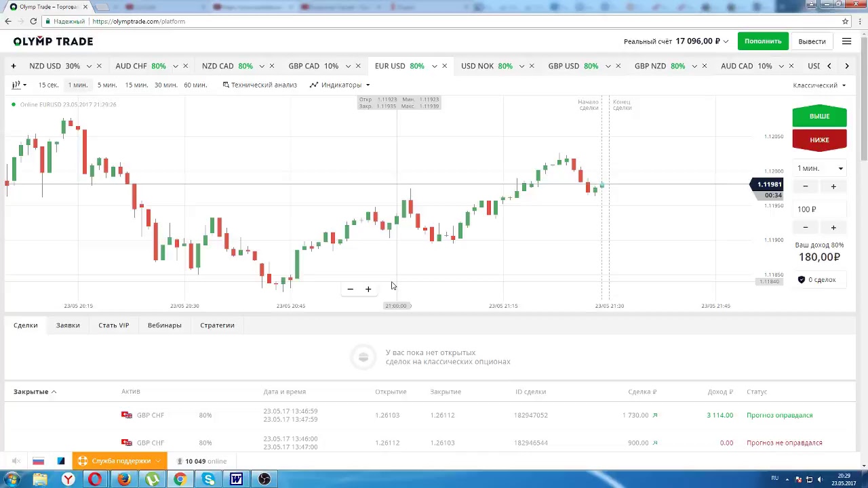868x488 pixels.
Task: Zoom in chart with plus button
Action: [368, 289]
